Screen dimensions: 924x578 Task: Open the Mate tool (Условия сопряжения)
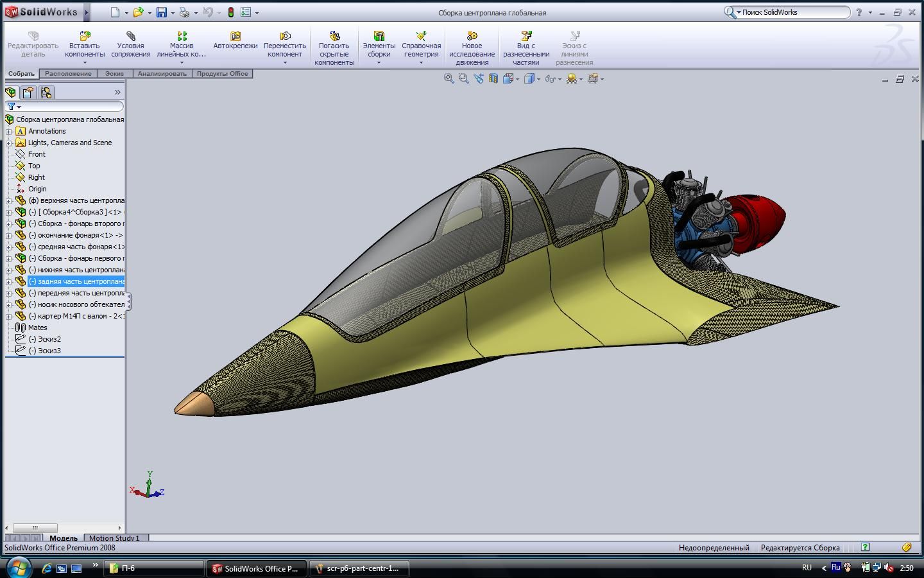pos(131,36)
